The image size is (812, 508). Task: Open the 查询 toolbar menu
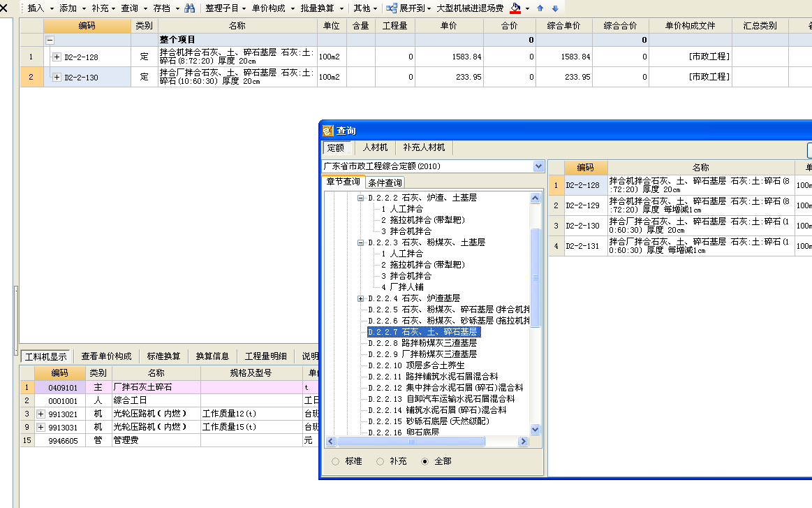pyautogui.click(x=134, y=8)
